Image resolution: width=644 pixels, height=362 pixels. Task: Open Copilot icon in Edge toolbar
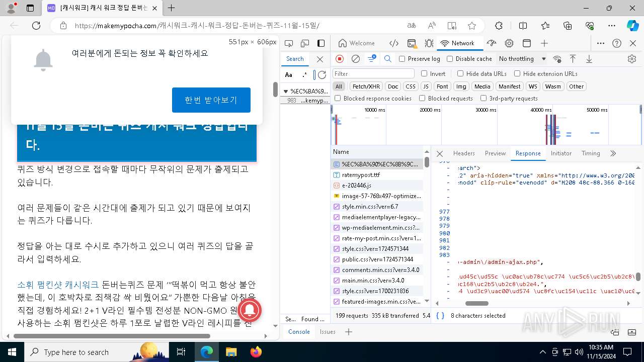[x=632, y=26]
